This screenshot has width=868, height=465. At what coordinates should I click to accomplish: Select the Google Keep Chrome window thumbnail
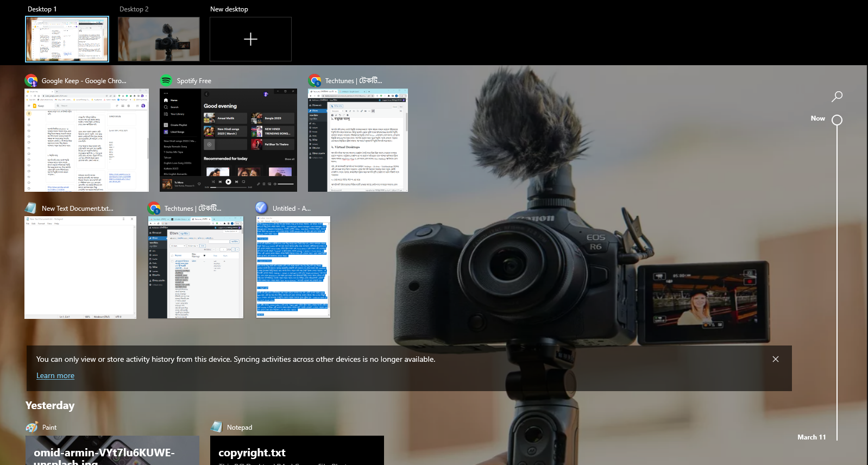86,140
